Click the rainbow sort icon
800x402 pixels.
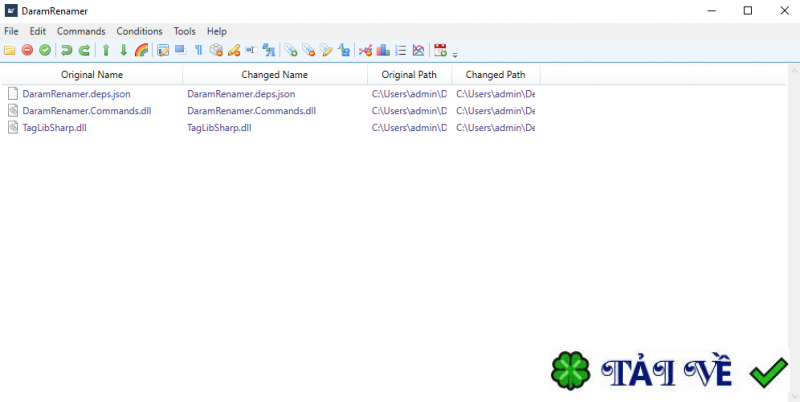coord(141,50)
